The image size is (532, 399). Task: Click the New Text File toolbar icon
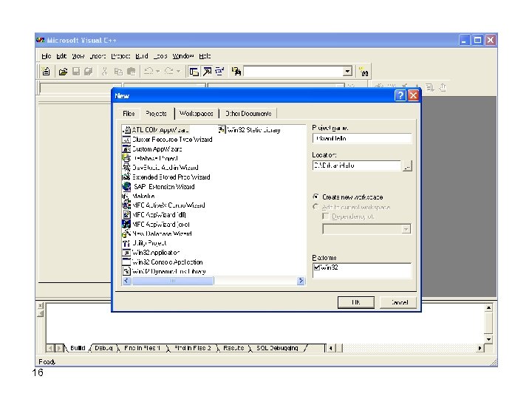(46, 71)
